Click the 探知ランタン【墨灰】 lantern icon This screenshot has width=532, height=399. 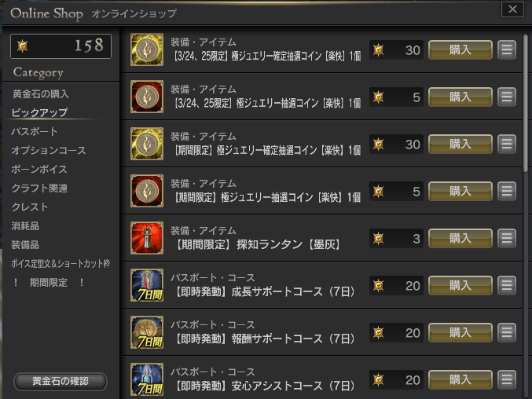[147, 238]
